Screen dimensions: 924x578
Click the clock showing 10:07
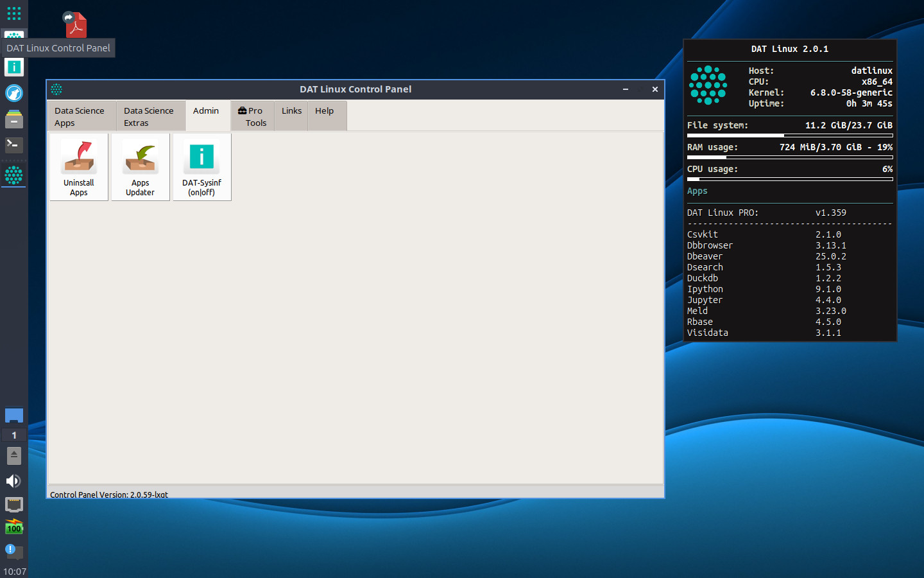13,570
